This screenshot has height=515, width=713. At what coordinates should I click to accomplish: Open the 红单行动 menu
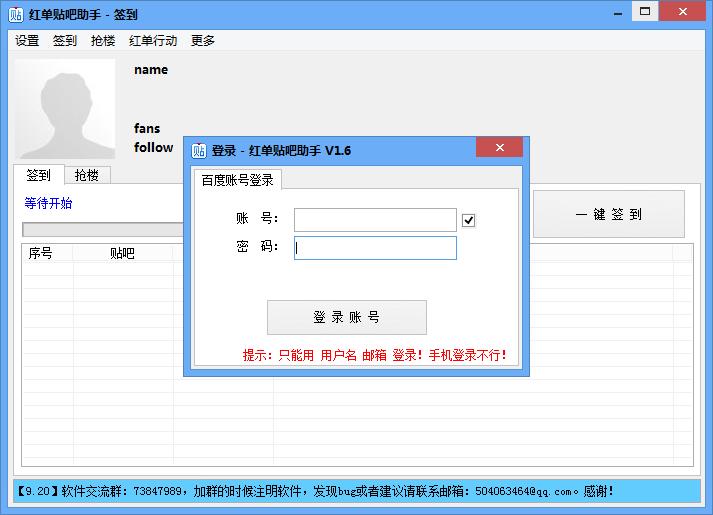coord(153,41)
